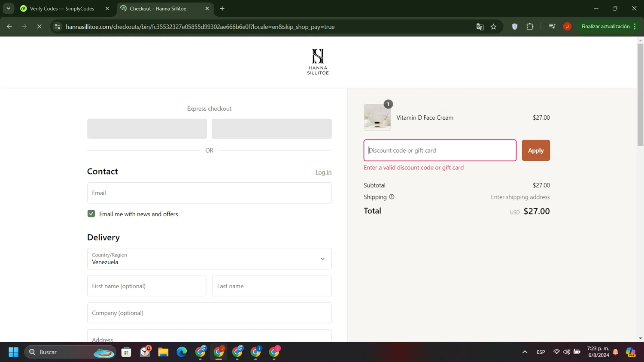Screen dimensions: 644x362
Task: Focus the Company (optional) field
Action: click(x=209, y=313)
